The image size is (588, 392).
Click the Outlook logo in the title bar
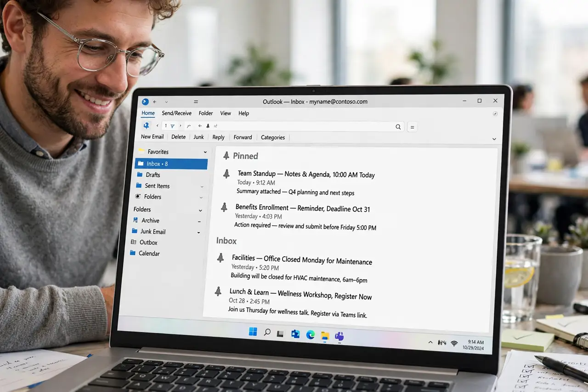click(x=145, y=101)
